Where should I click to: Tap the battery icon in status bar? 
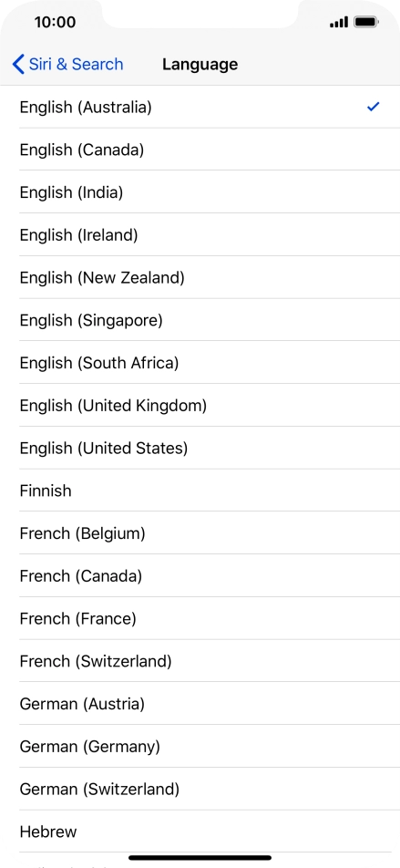click(366, 22)
